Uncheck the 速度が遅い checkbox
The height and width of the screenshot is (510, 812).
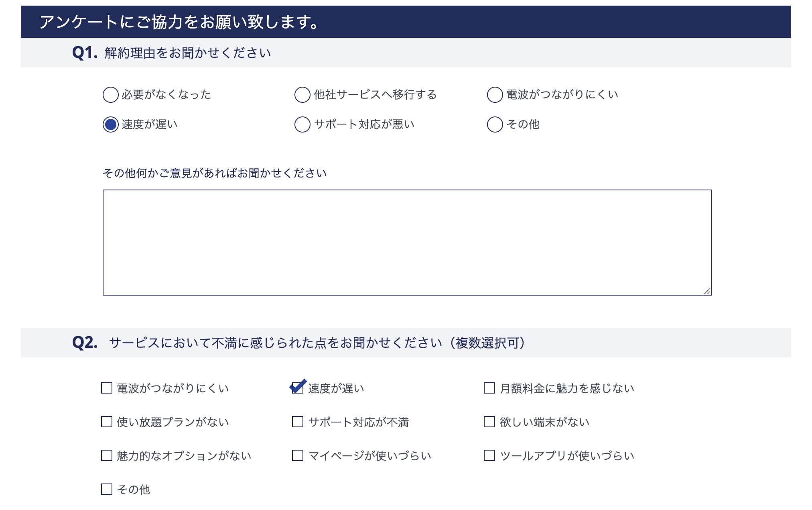pos(298,388)
